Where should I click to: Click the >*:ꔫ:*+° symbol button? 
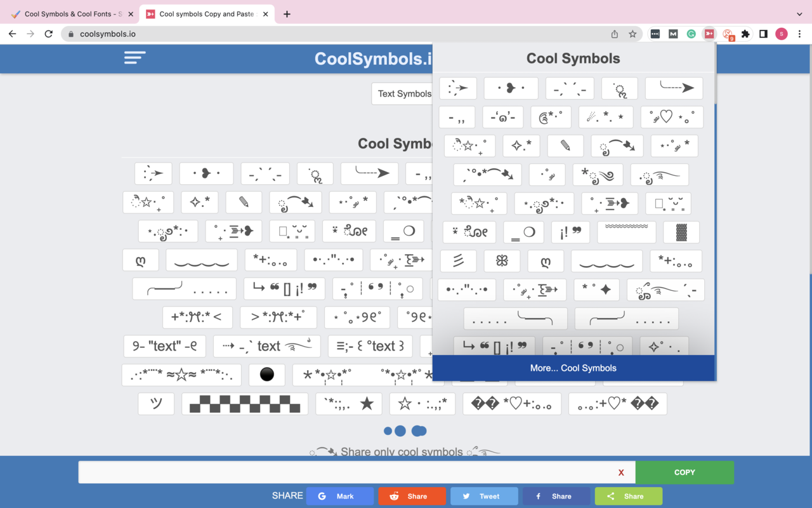pyautogui.click(x=278, y=317)
